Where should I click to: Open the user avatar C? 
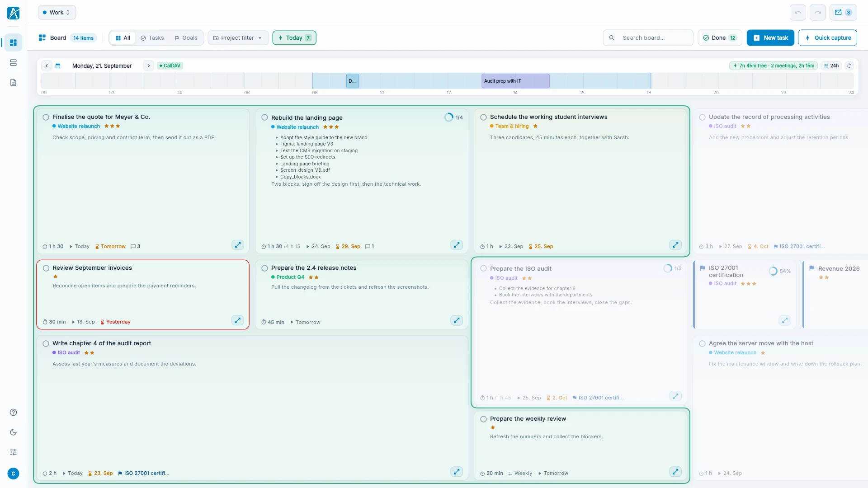click(13, 474)
